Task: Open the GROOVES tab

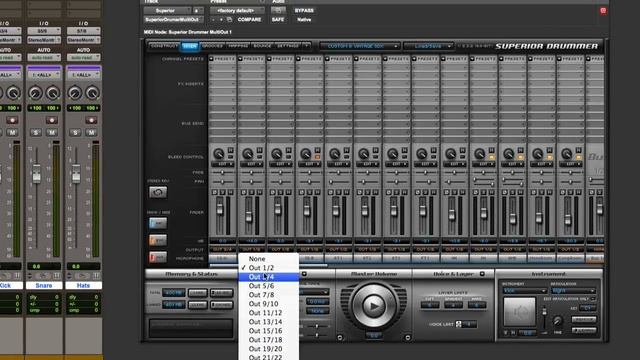Action: click(213, 46)
